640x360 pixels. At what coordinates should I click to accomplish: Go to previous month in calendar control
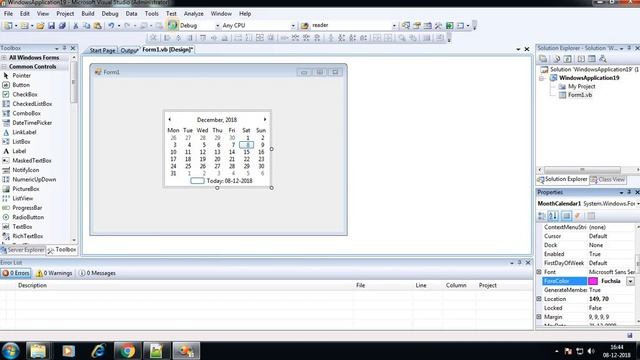tap(170, 120)
